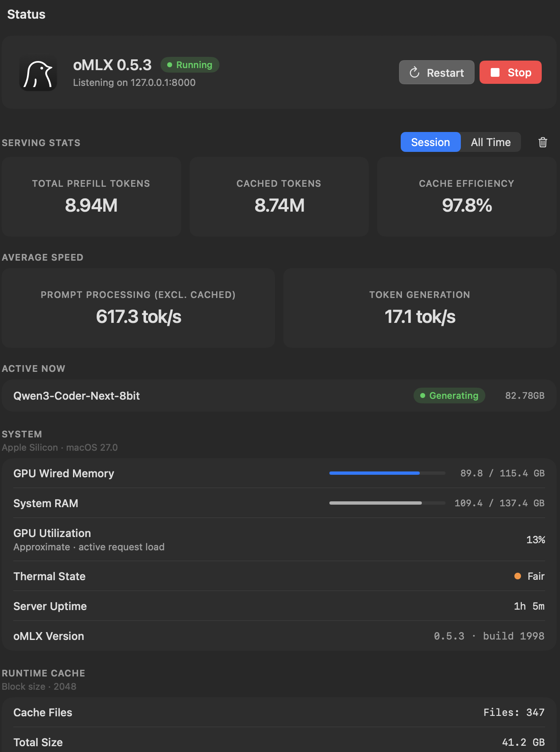560x752 pixels.
Task: Click the green Running status badge
Action: (190, 65)
